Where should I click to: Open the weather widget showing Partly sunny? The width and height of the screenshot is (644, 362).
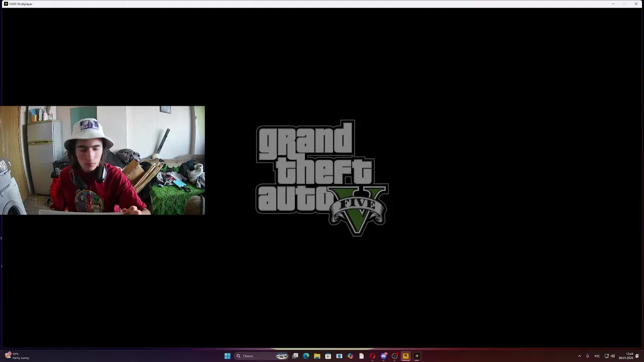[x=18, y=356]
